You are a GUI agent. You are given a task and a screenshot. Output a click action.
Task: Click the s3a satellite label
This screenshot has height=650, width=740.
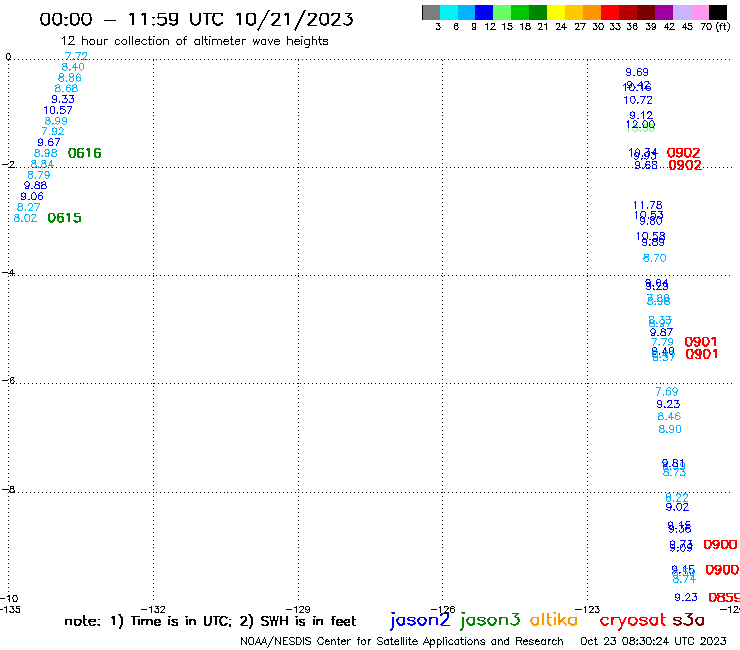pos(688,620)
